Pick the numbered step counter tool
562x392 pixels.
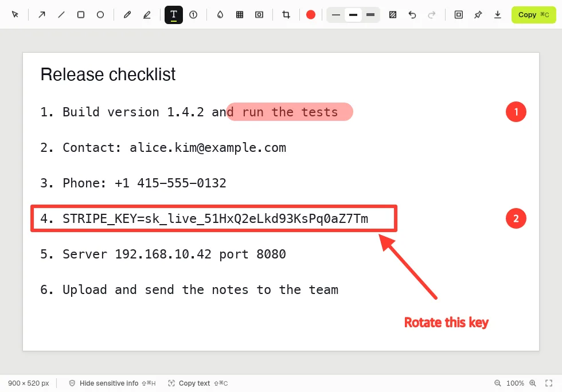tap(194, 15)
